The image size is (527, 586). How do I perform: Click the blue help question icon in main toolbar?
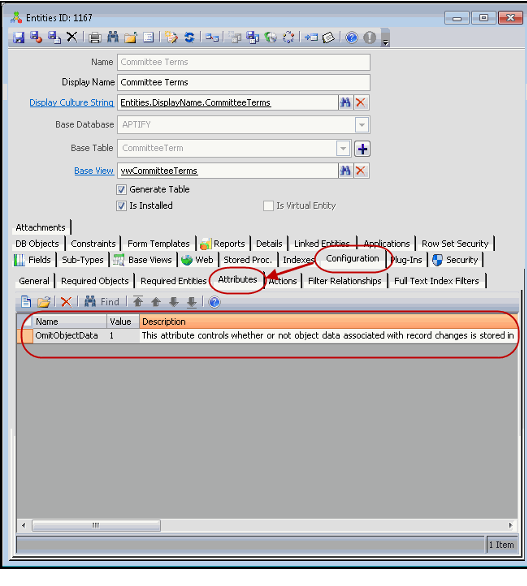pyautogui.click(x=351, y=37)
